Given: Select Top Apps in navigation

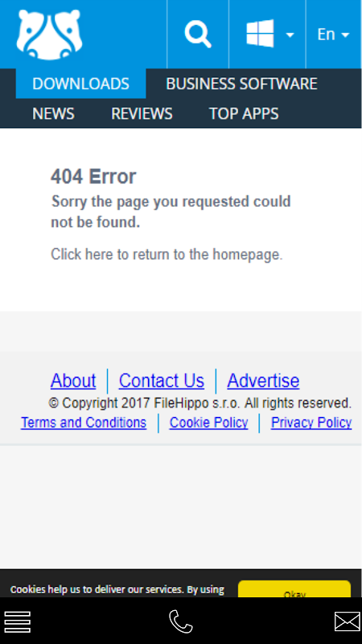Looking at the screenshot, I should (245, 114).
